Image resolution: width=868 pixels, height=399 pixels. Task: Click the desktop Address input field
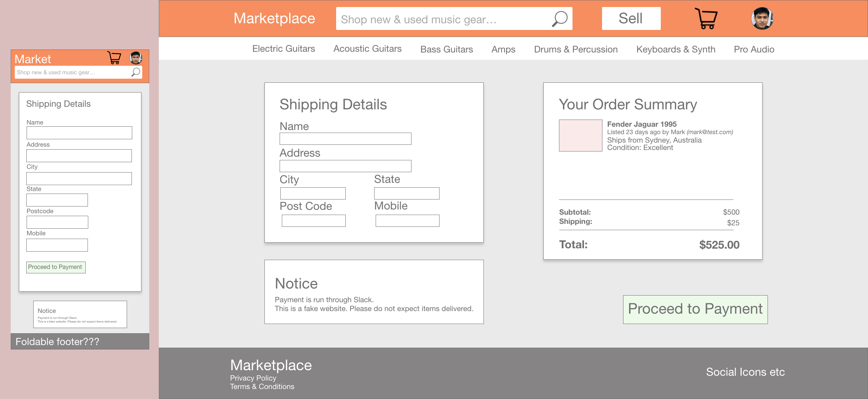[345, 166]
